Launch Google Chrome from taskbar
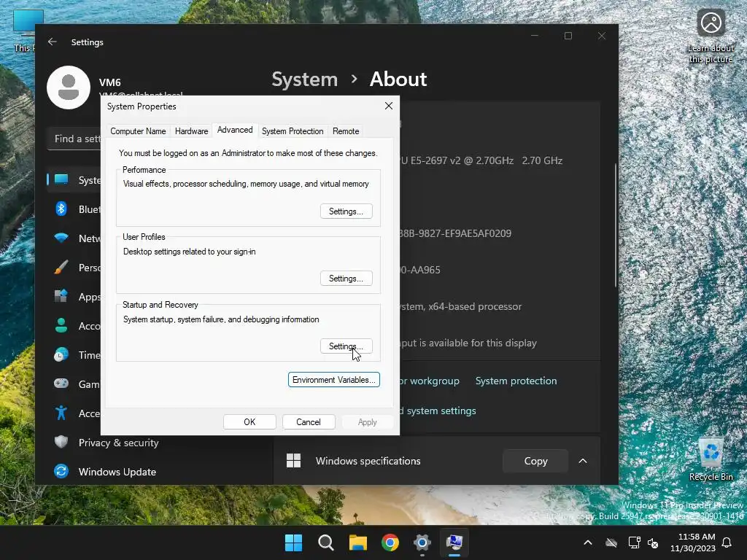 click(390, 542)
